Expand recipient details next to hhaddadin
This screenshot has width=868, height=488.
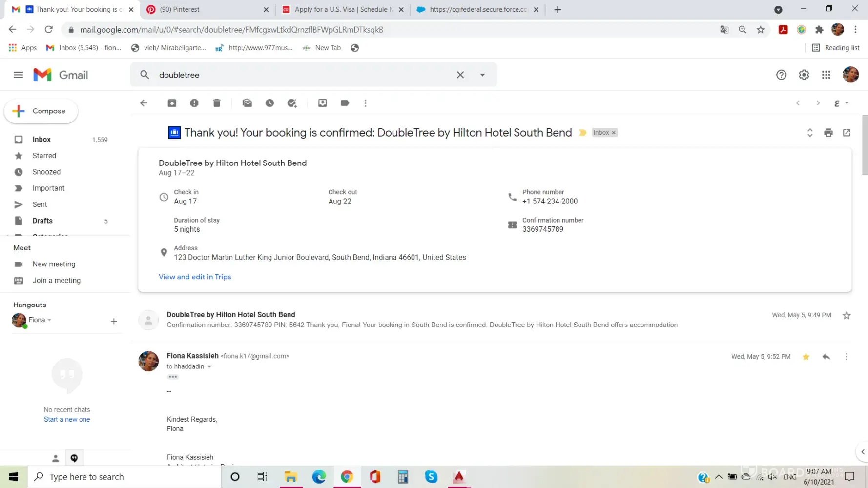tap(209, 366)
